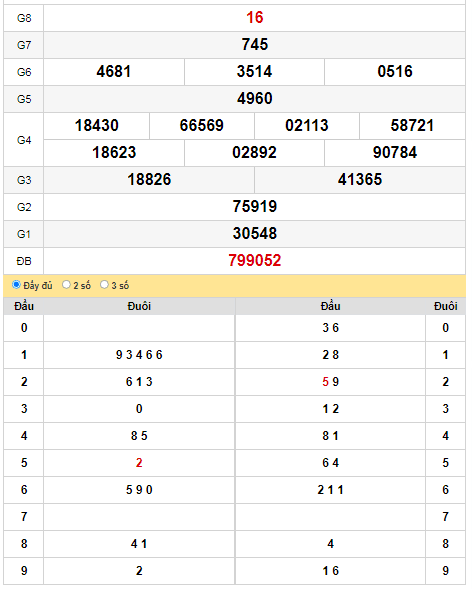Image resolution: width=472 pixels, height=589 pixels.
Task: Click the red 2 in row 5
Action: (x=139, y=463)
